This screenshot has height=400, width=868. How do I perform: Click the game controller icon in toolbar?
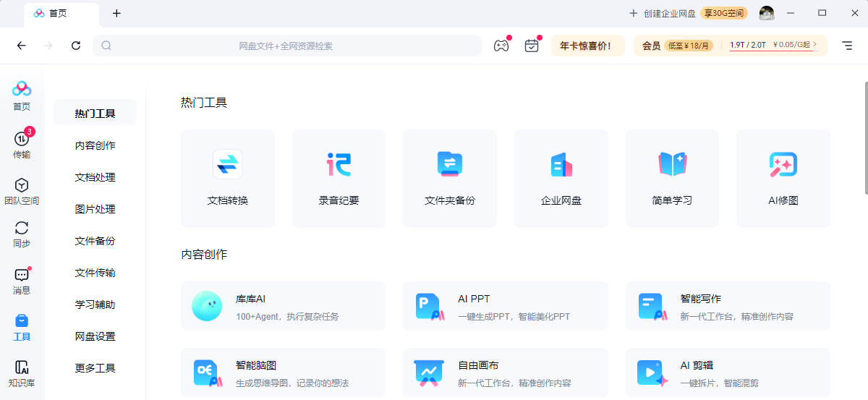[x=501, y=46]
